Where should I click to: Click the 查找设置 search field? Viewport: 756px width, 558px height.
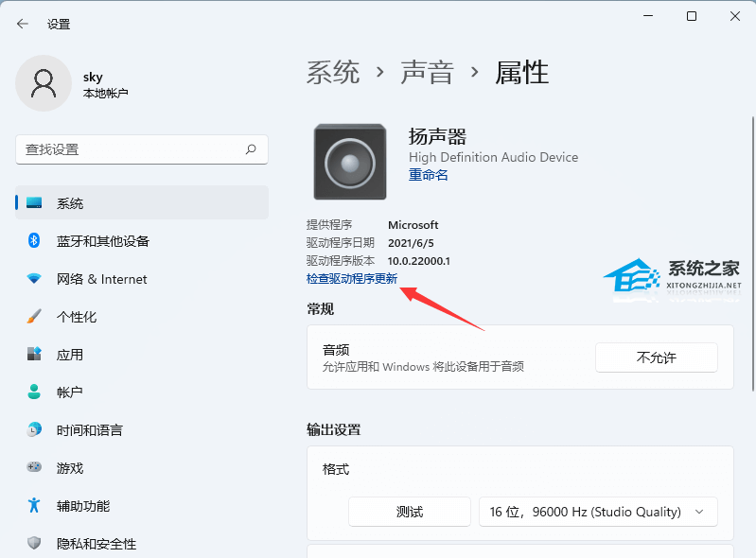[142, 149]
